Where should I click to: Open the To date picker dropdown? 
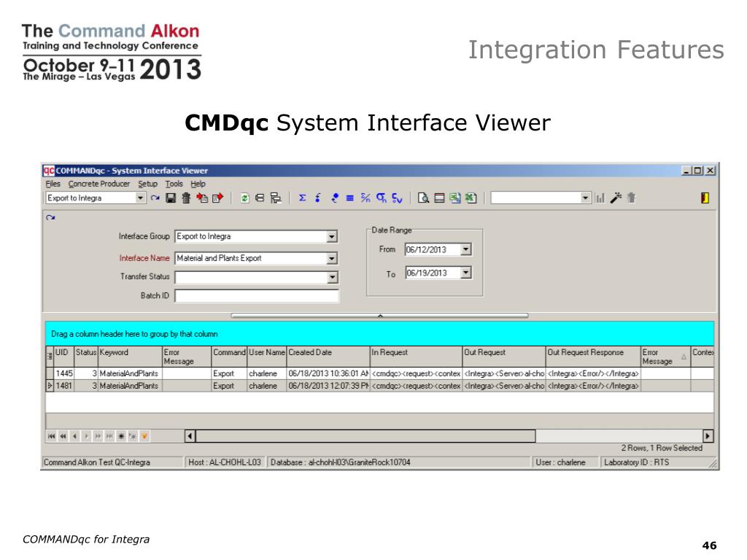coord(466,273)
